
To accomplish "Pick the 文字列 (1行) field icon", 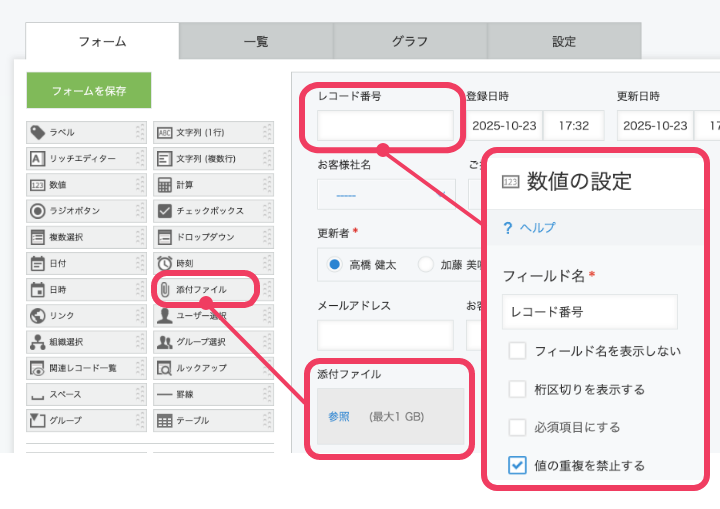I will coord(164,133).
